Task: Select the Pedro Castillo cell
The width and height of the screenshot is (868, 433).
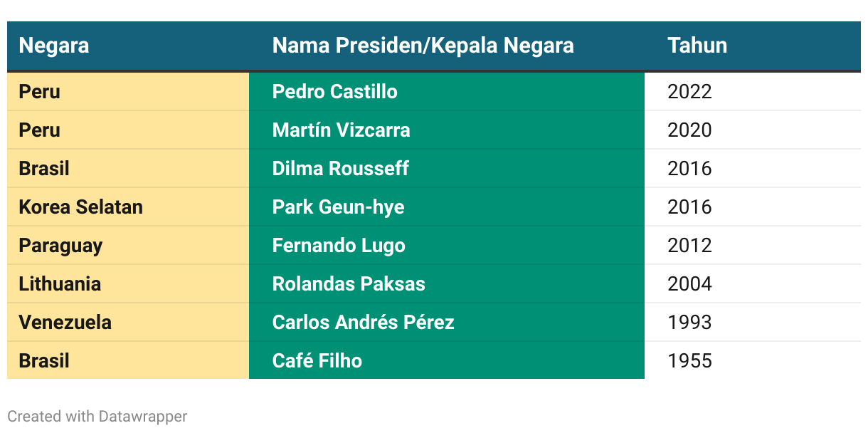Action: 447,92
